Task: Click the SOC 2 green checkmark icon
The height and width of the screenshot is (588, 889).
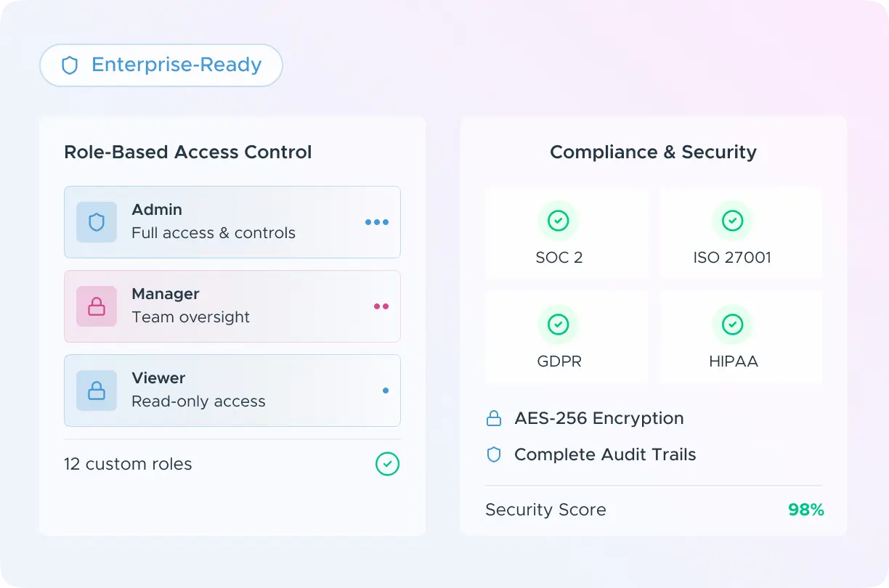Action: click(x=558, y=221)
